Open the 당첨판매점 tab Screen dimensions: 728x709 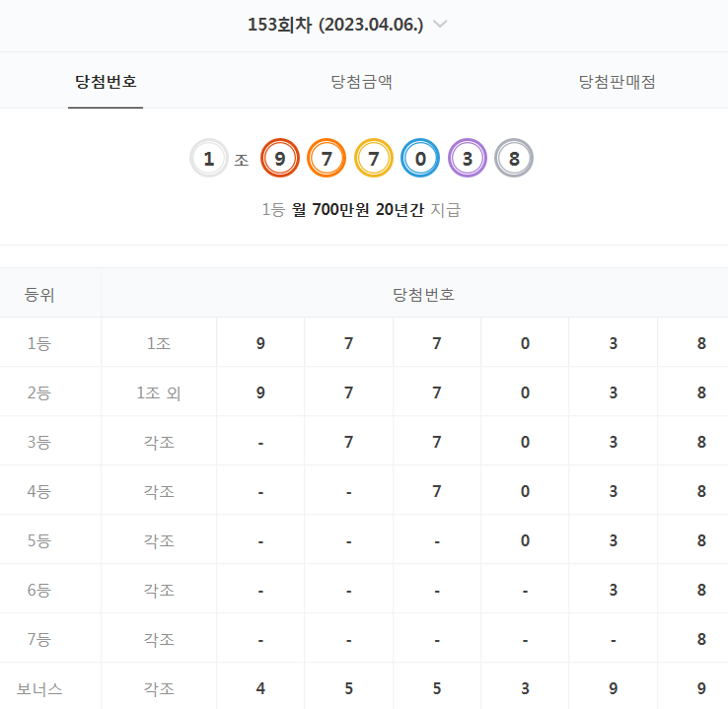[x=617, y=82]
